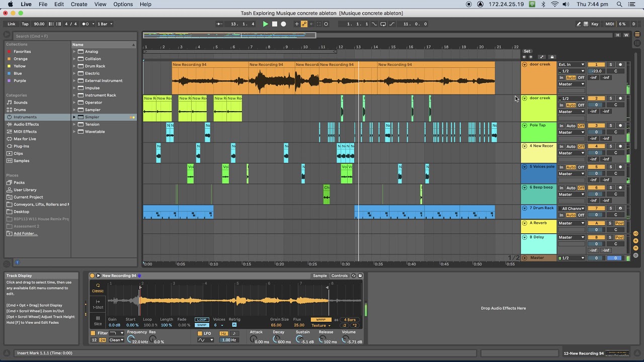The height and width of the screenshot is (362, 644).
Task: Click the Tap tempo button
Action: pos(25,24)
